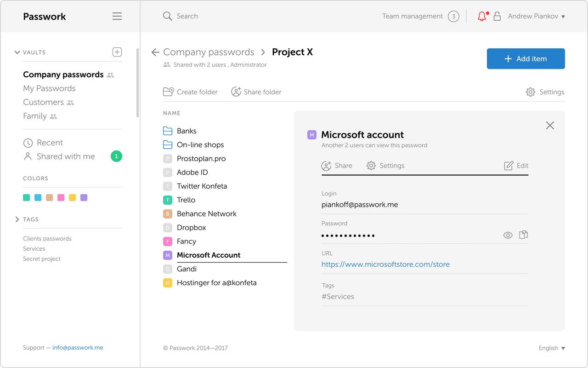The width and height of the screenshot is (588, 368).
Task: Reveal password with the eye icon
Action: [508, 235]
